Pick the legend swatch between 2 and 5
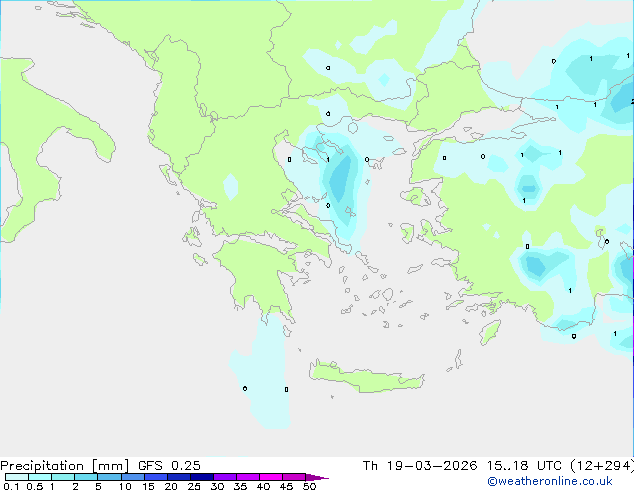Image resolution: width=634 pixels, height=490 pixels. coord(86,477)
